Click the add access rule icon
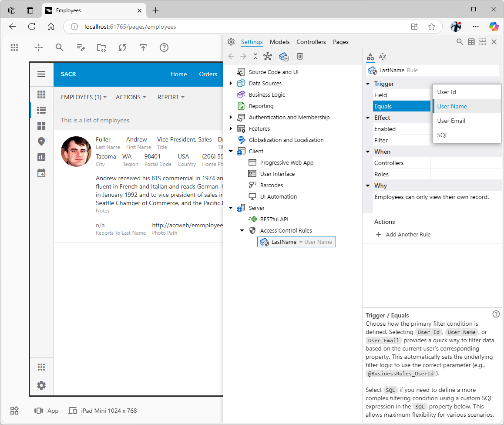Screen dimensions: 504x425 coord(284,56)
